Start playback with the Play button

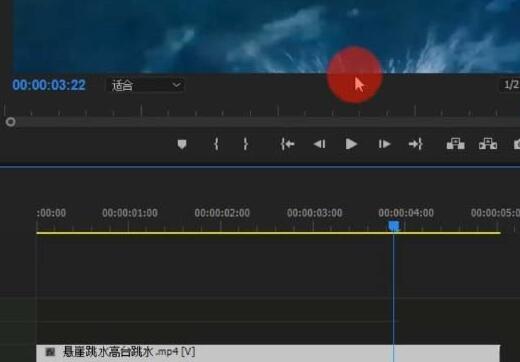pos(351,144)
